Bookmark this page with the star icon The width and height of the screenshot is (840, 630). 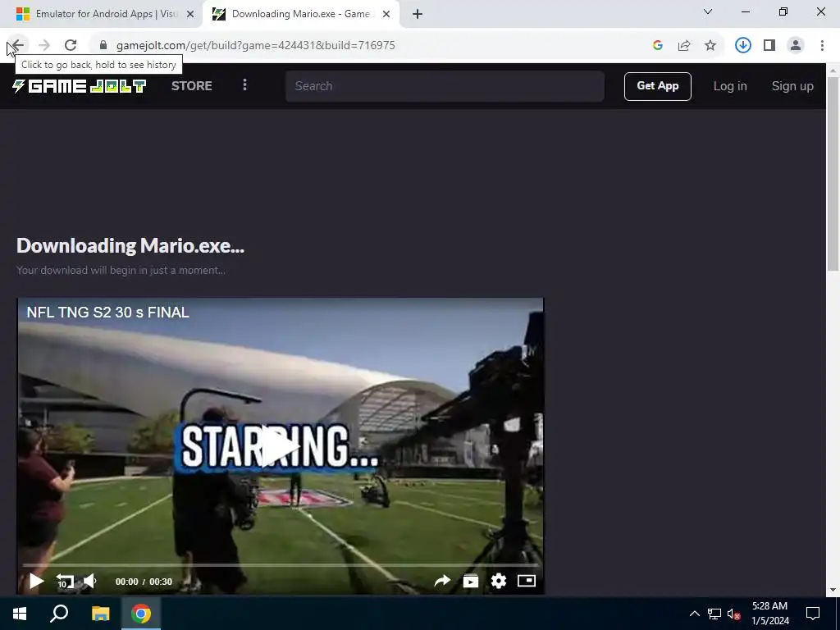(710, 46)
